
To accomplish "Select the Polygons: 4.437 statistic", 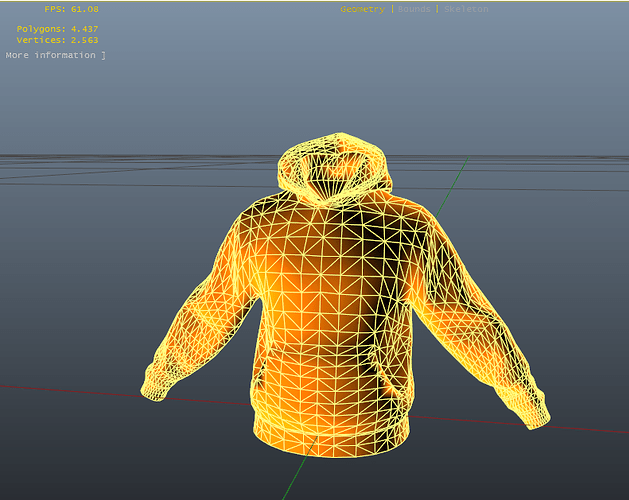I will point(57,29).
